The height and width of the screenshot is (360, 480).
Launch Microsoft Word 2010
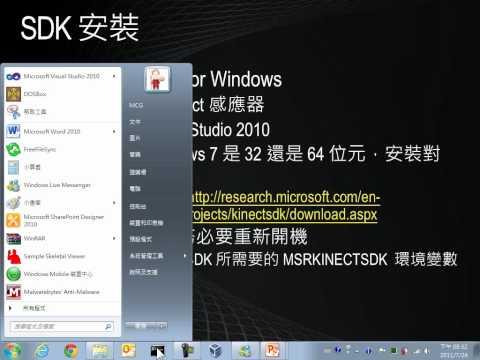pos(62,131)
